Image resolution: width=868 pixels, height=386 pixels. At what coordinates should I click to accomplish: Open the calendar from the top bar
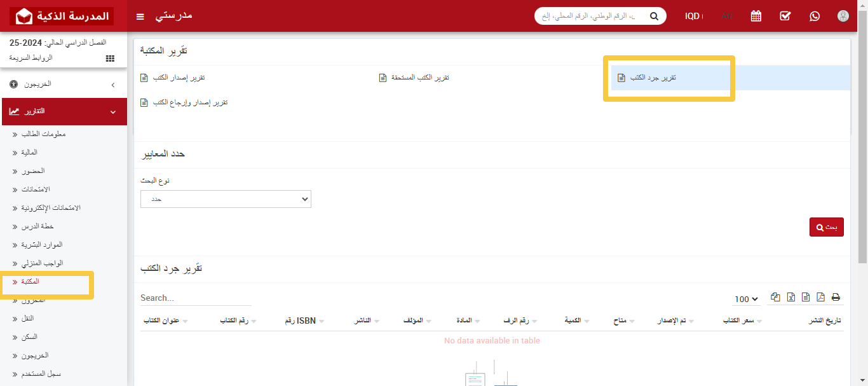point(756,15)
